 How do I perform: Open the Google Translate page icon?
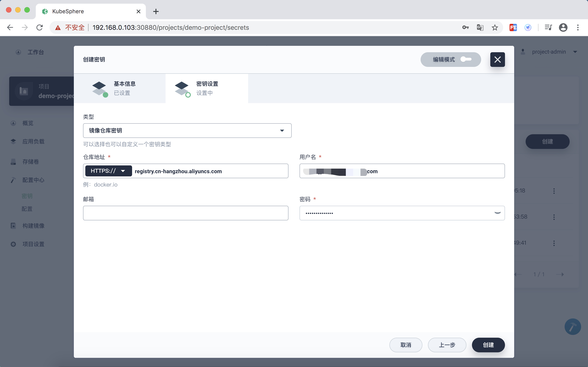point(480,27)
